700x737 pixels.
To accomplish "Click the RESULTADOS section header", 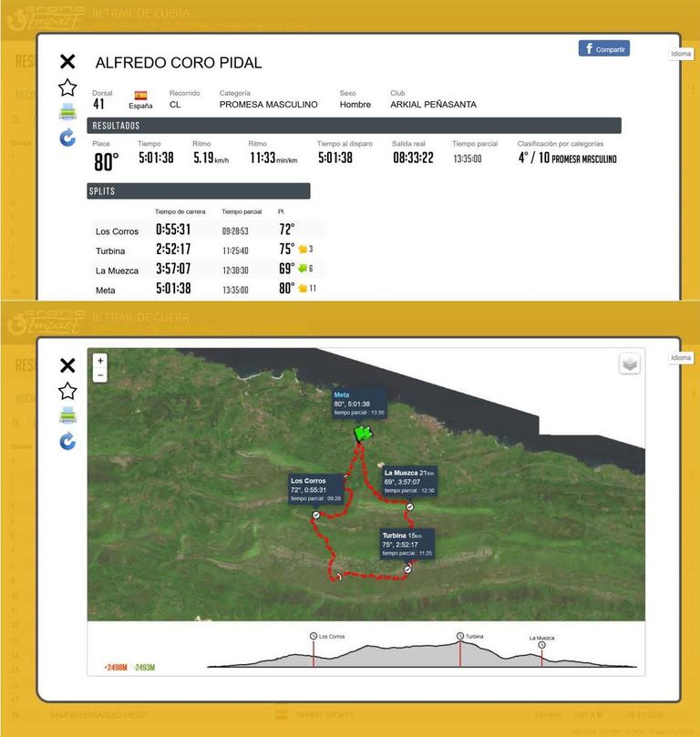I will point(354,126).
